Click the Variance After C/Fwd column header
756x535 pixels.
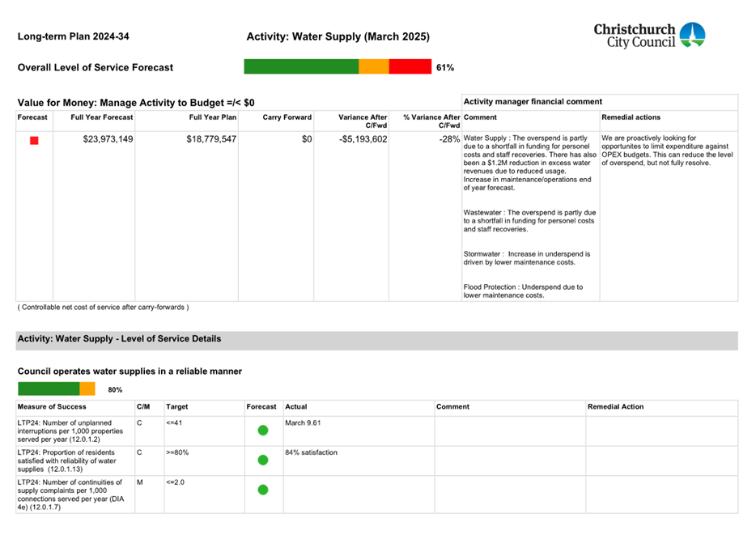[x=363, y=121]
